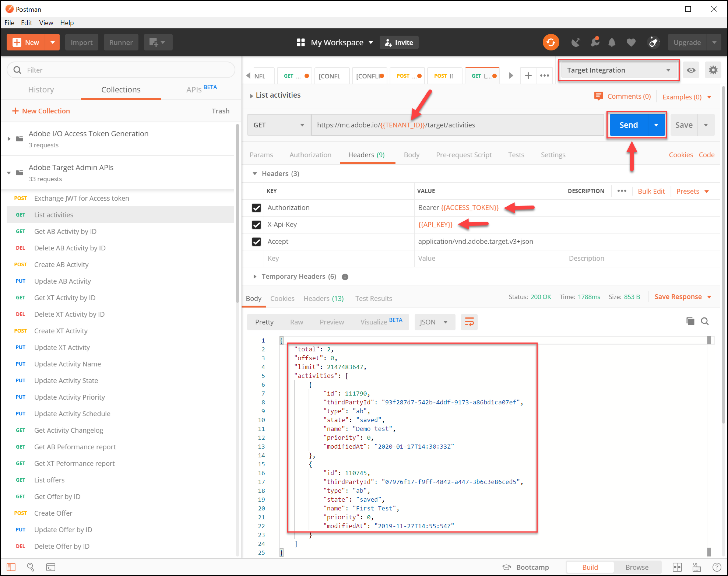The height and width of the screenshot is (576, 728).
Task: Uncheck the Authorization header checkbox
Action: pyautogui.click(x=256, y=208)
